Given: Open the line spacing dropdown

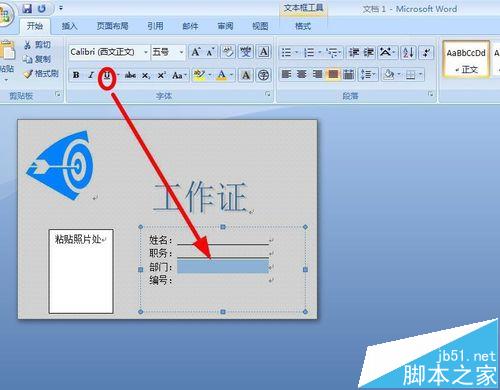Looking at the screenshot, I should 368,74.
